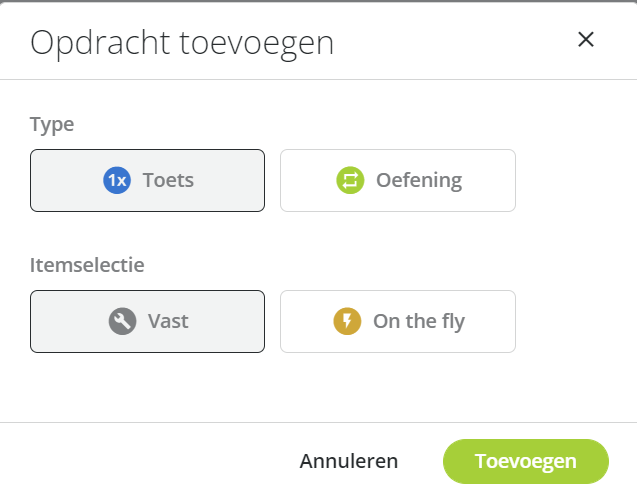Click the 'Opdracht toevoegen' dialog title
This screenshot has width=637, height=495.
point(182,43)
